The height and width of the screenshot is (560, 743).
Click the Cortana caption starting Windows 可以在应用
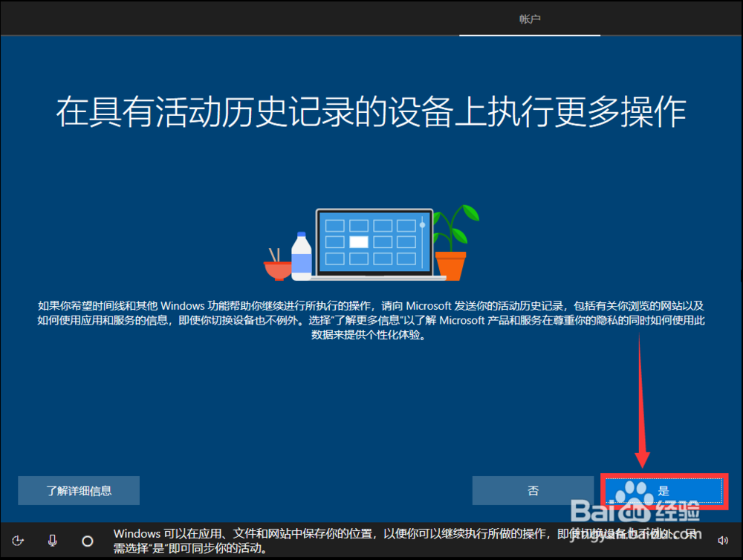pyautogui.click(x=405, y=541)
